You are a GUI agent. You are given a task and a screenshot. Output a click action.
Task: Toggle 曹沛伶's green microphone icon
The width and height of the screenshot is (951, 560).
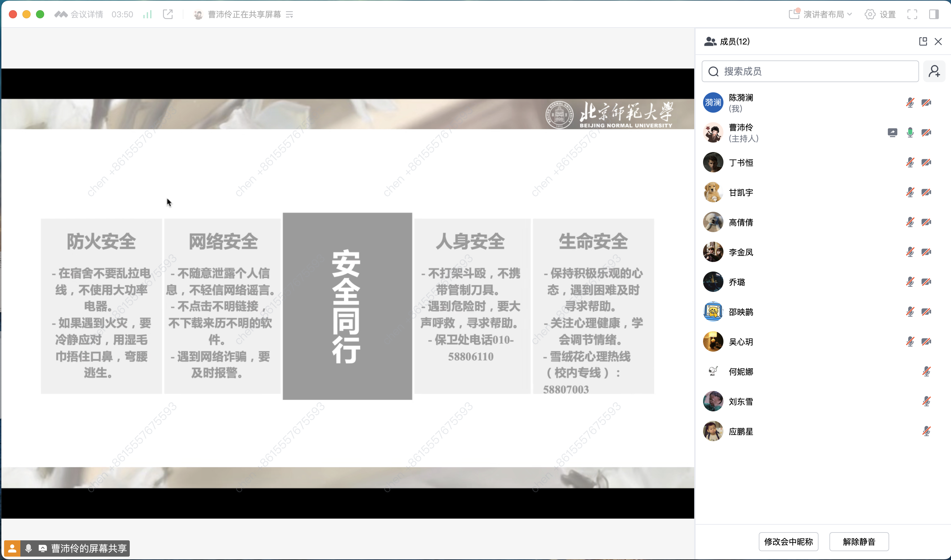[910, 132]
